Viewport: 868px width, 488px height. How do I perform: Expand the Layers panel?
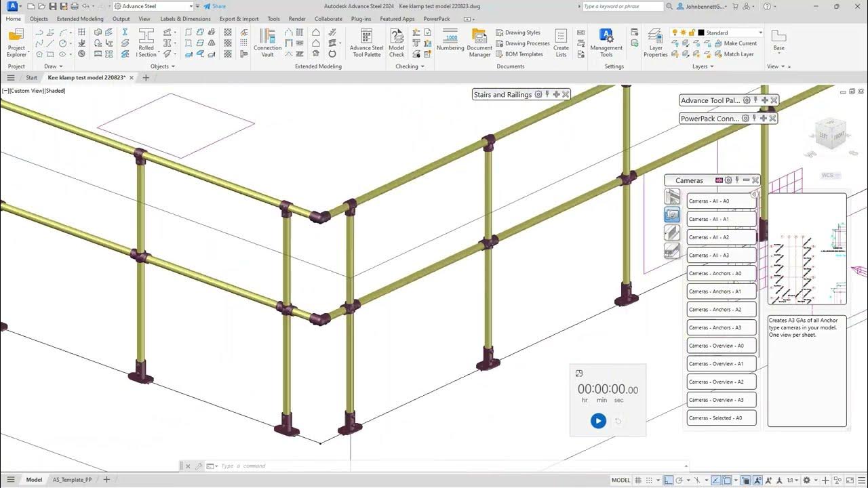(703, 66)
